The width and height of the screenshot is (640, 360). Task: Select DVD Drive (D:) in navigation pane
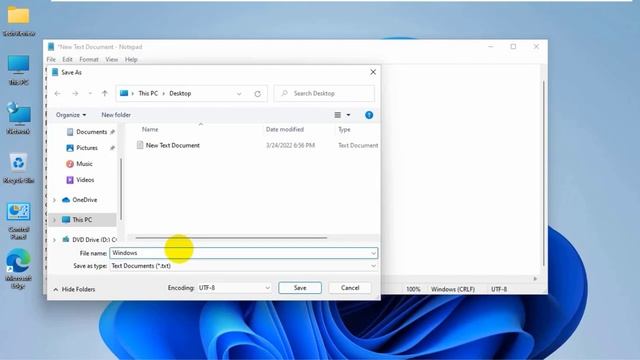(89, 240)
